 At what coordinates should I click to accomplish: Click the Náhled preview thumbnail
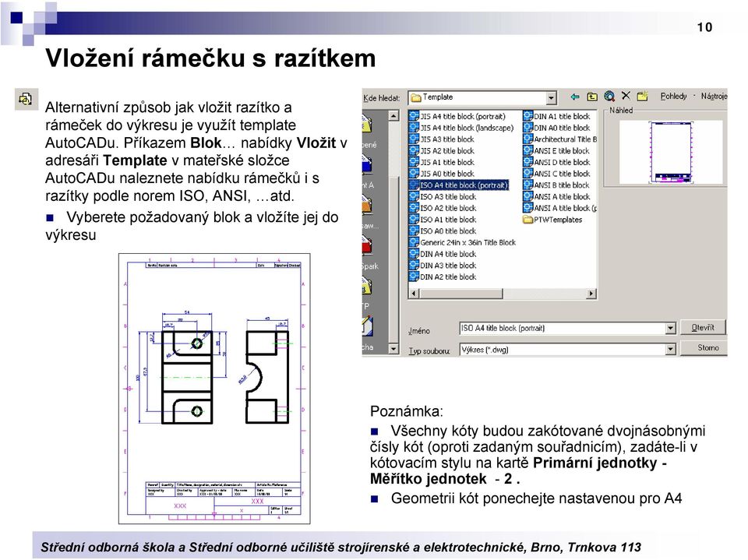point(672,152)
